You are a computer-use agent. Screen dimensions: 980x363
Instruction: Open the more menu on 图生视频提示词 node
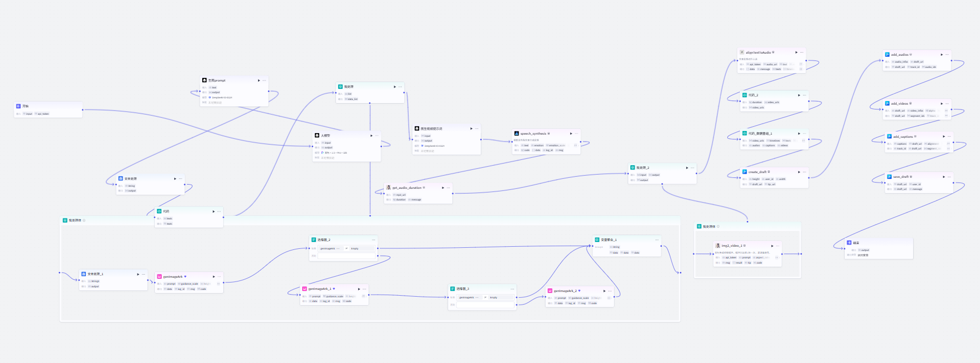coord(477,128)
